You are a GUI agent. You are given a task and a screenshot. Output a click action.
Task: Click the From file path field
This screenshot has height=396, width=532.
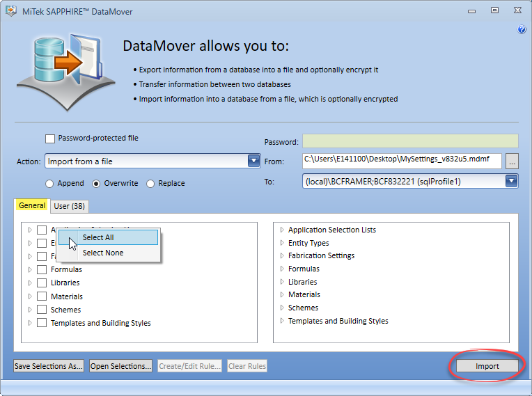tap(402, 161)
